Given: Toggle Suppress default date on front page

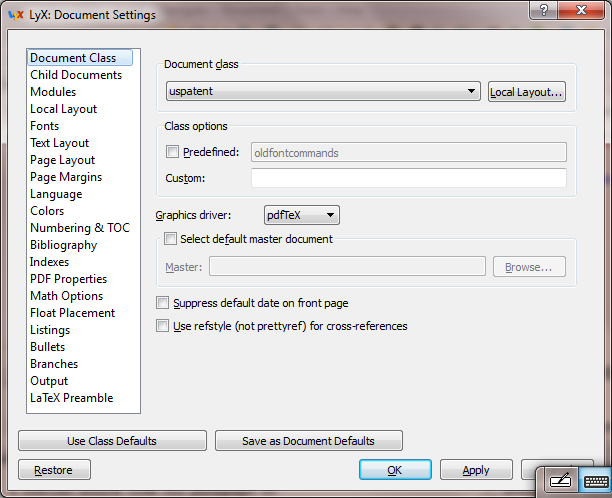Looking at the screenshot, I should pos(163,303).
